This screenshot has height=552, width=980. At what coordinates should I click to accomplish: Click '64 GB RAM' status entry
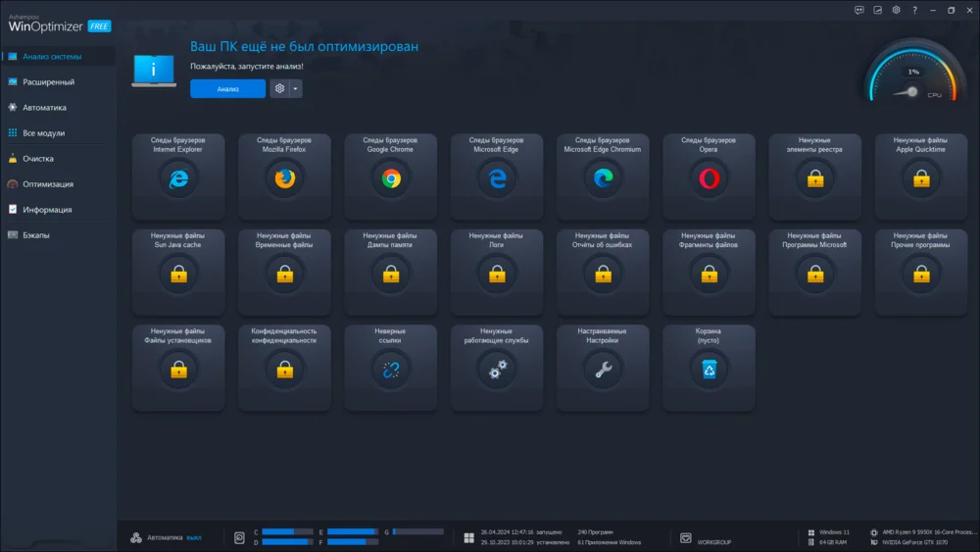832,542
